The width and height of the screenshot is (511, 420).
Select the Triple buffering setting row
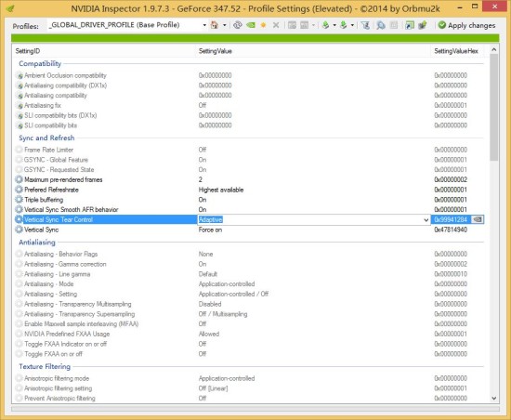(249, 200)
